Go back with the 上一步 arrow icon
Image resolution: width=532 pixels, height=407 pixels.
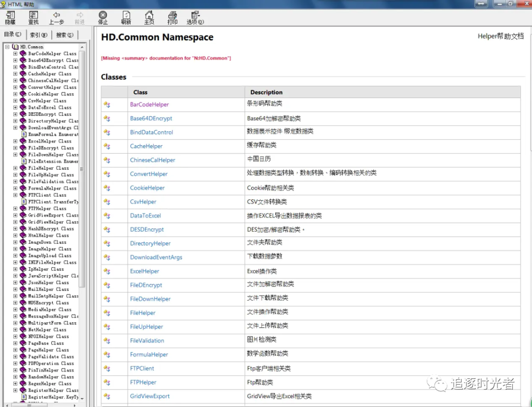pos(56,15)
